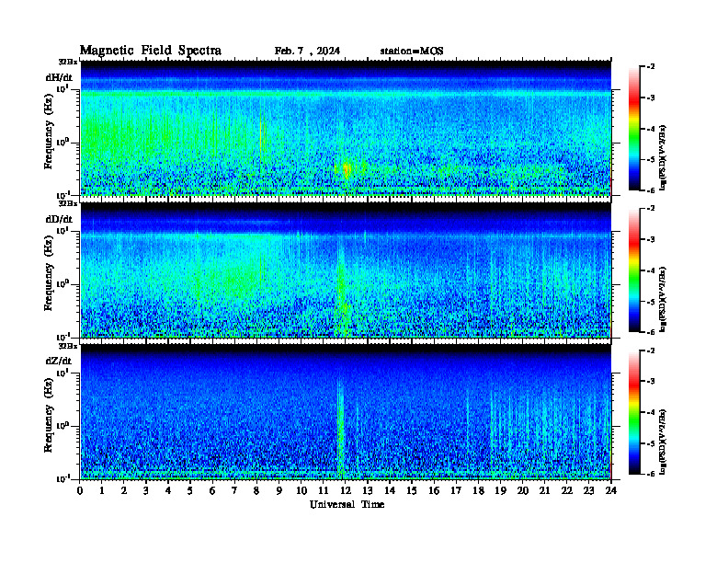The image size is (728, 563).
Task: Click the 10^0 frequency tick of dH/dt
Action: [63, 142]
